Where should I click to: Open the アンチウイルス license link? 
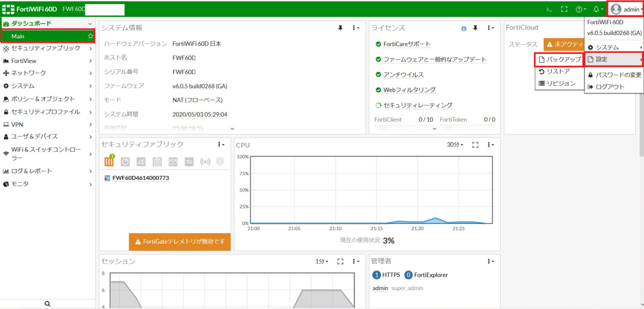coord(403,75)
